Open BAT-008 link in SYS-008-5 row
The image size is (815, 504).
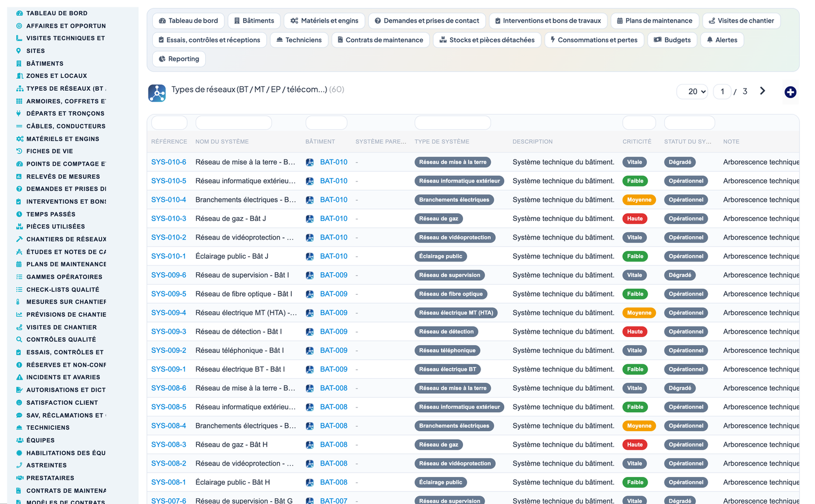(334, 406)
